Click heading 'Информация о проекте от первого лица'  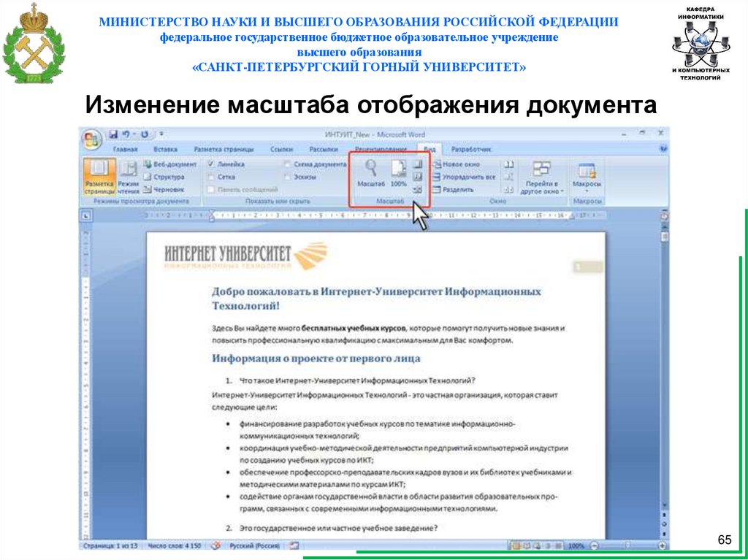[316, 358]
